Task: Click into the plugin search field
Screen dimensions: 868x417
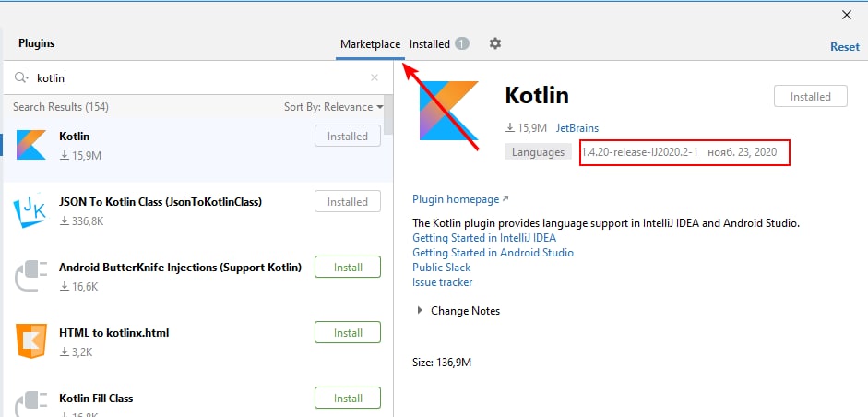Action: [199, 78]
